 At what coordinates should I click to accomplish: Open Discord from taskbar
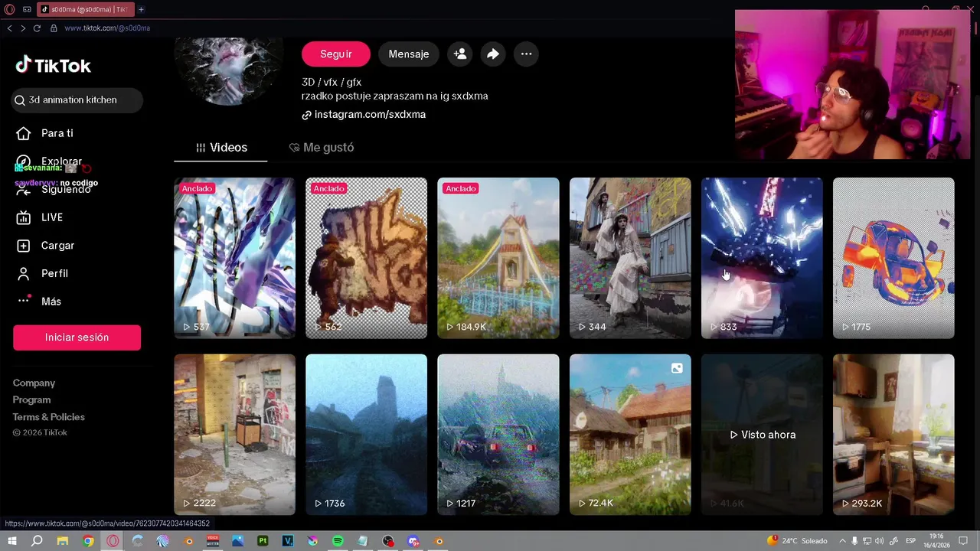(x=413, y=541)
